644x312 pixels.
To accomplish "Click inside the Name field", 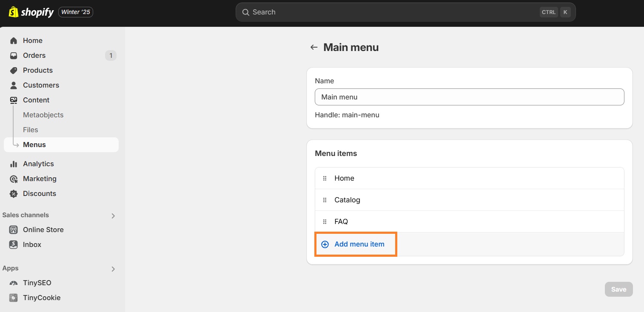I will coord(469,97).
